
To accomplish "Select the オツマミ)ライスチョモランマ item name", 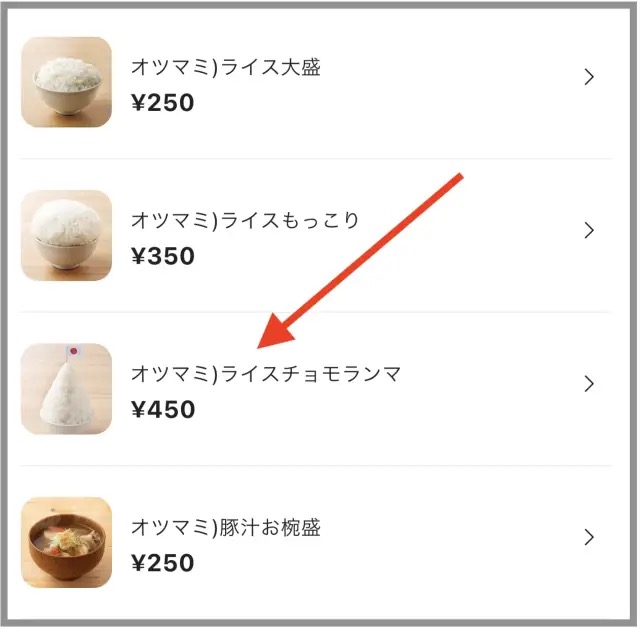I will click(266, 374).
